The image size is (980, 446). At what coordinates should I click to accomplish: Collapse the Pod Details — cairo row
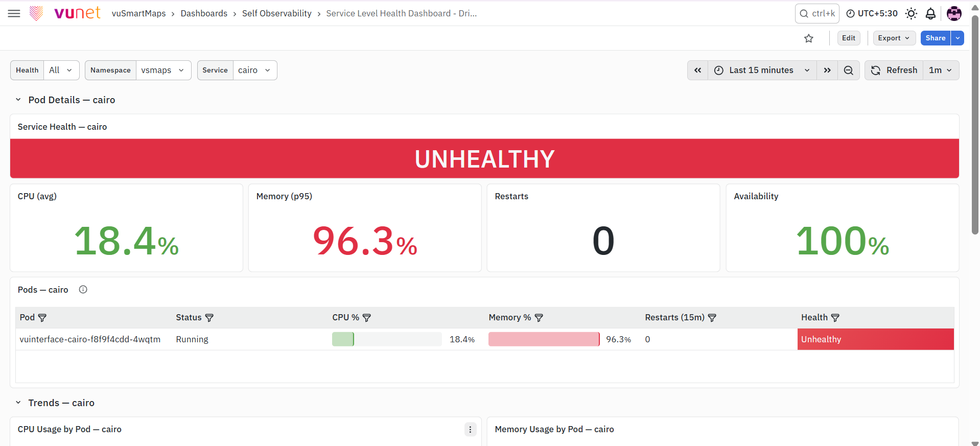tap(18, 100)
